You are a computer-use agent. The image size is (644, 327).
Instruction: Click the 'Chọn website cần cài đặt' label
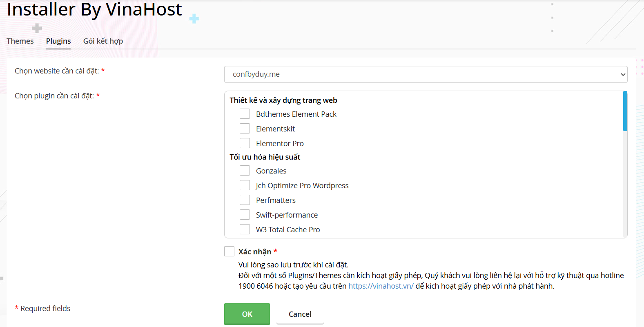(57, 71)
